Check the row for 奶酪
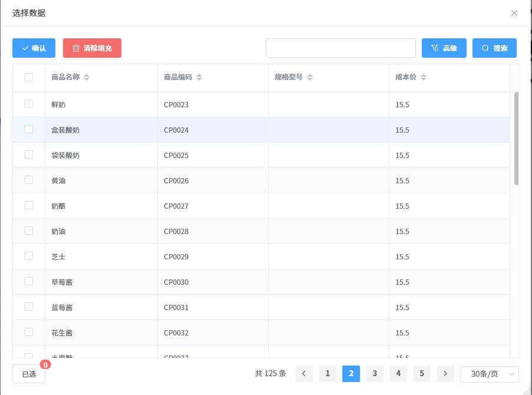Screen dimensions: 532x395 (x=29, y=205)
